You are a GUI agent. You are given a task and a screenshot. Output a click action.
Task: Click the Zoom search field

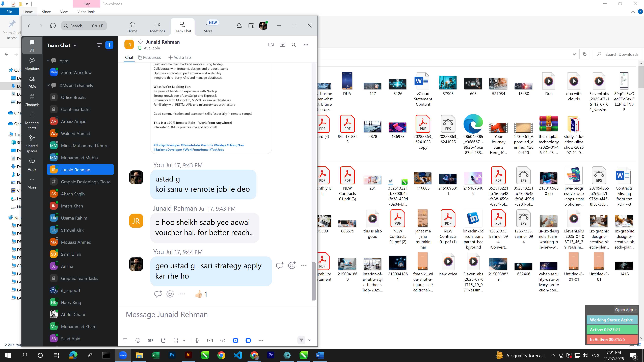tap(84, 26)
